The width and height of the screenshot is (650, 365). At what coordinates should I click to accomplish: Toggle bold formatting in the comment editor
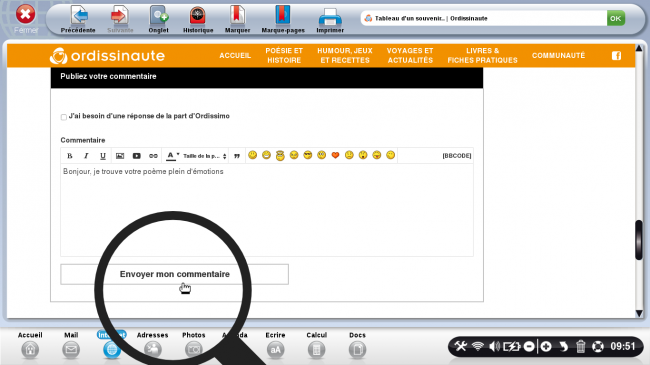70,156
